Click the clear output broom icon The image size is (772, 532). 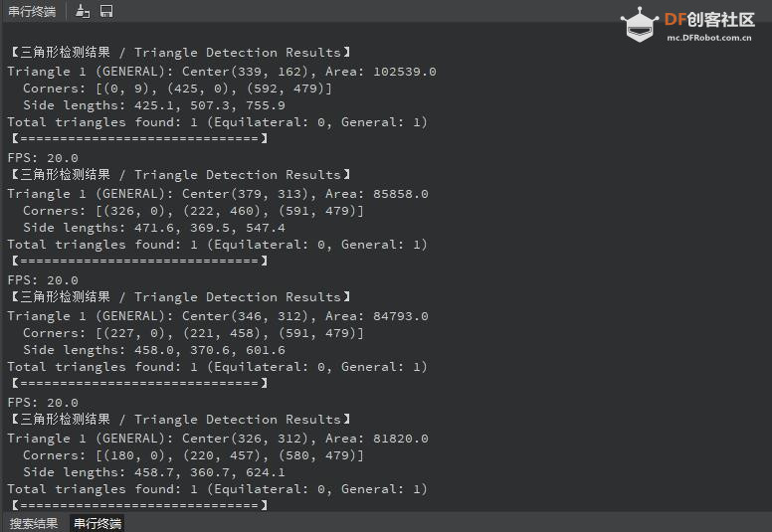(x=83, y=11)
